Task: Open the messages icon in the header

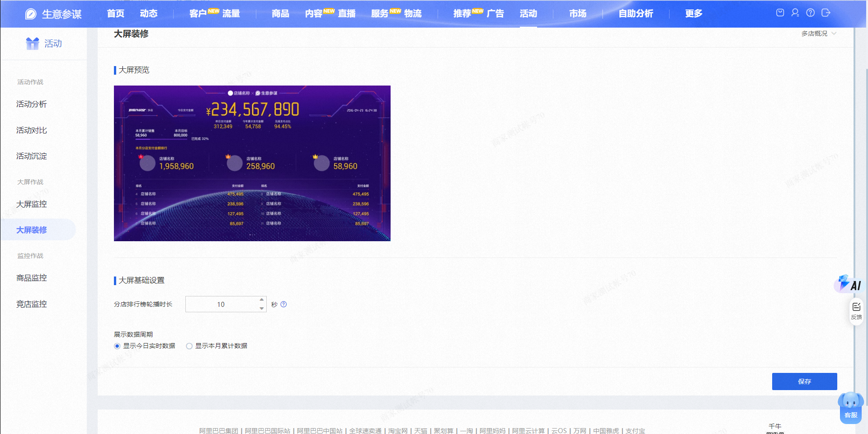Action: coord(780,13)
